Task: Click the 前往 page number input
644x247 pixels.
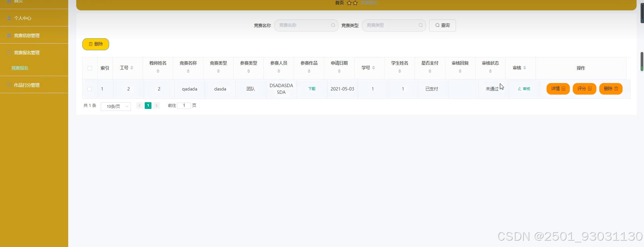Action: click(x=184, y=106)
